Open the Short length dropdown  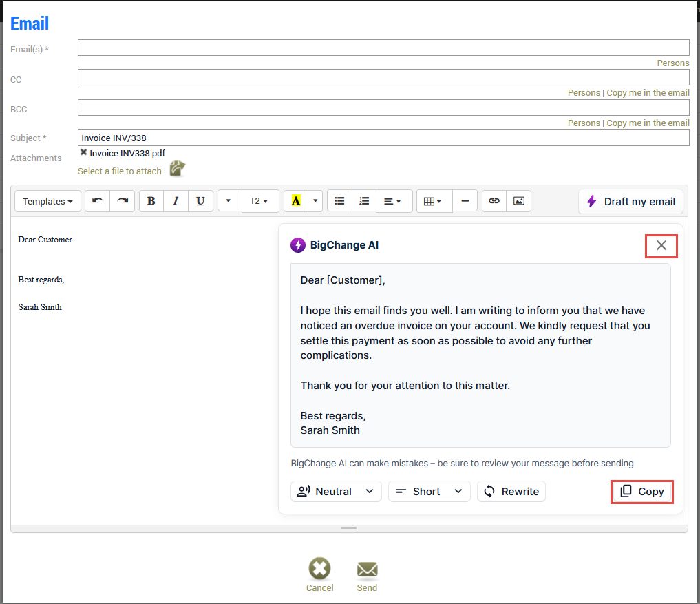point(429,492)
